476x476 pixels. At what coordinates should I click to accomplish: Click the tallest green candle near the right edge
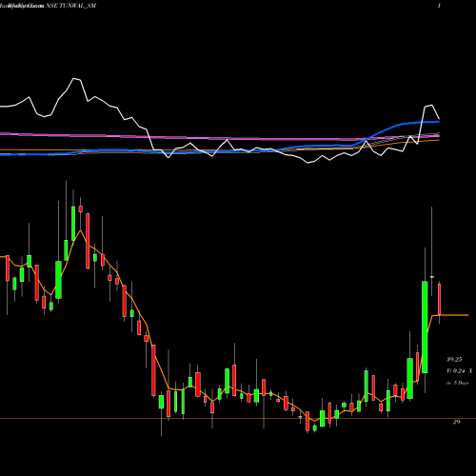(425, 327)
